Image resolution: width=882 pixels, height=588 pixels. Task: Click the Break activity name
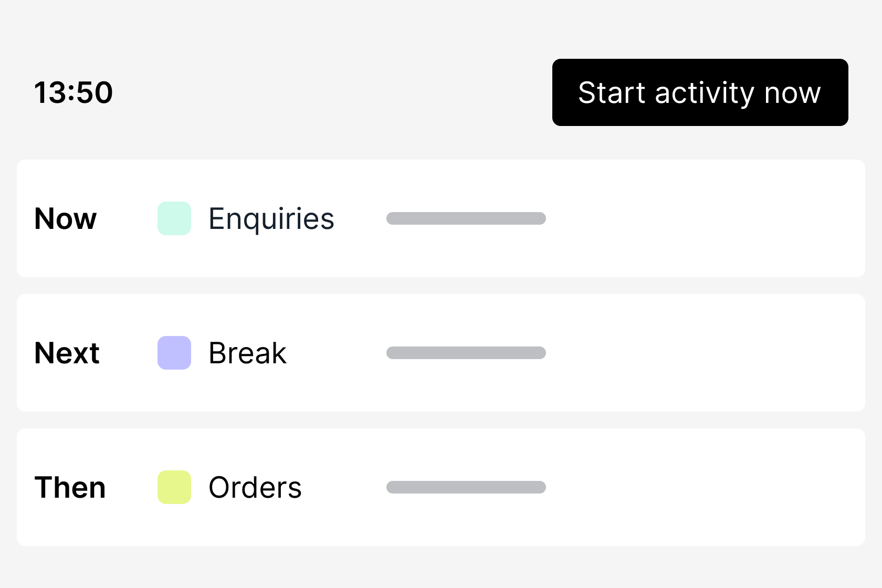(x=247, y=353)
